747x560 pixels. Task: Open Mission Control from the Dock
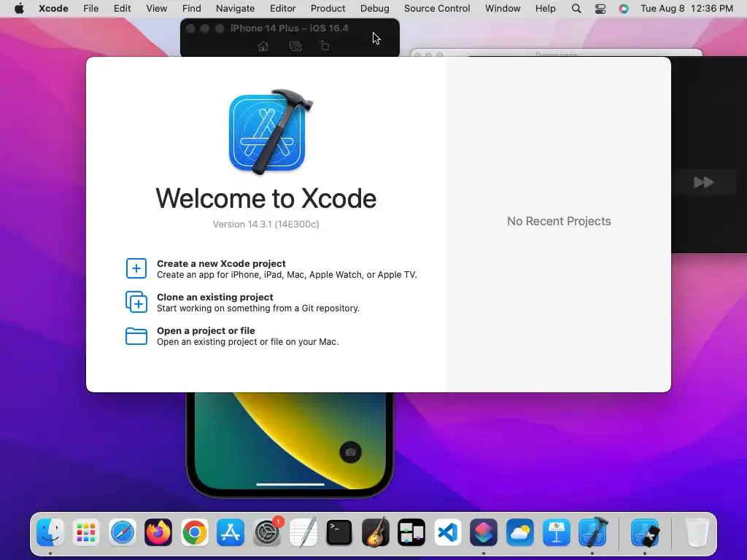coord(411,532)
